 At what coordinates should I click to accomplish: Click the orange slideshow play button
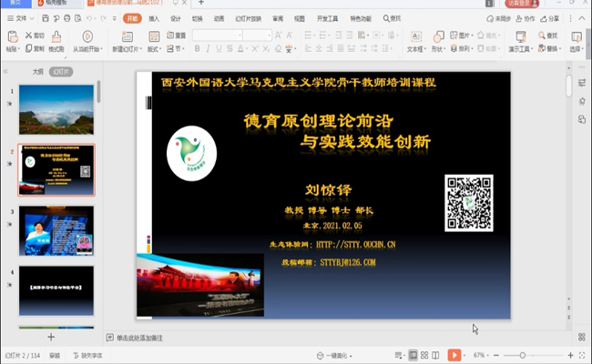[x=454, y=355]
